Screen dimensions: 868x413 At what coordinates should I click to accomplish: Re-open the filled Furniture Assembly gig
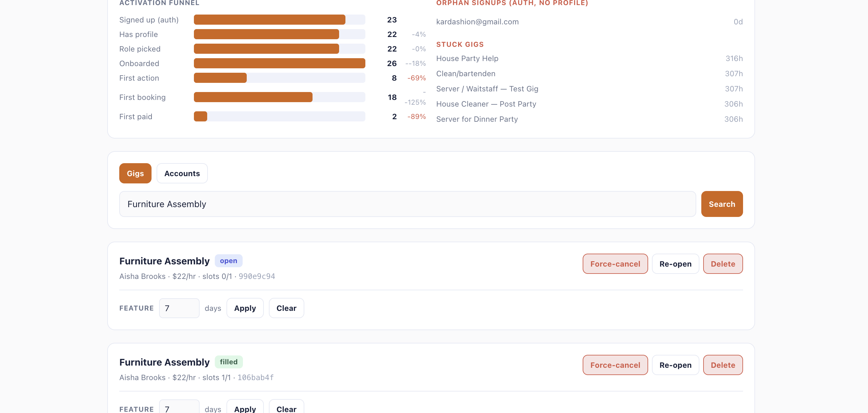click(675, 365)
